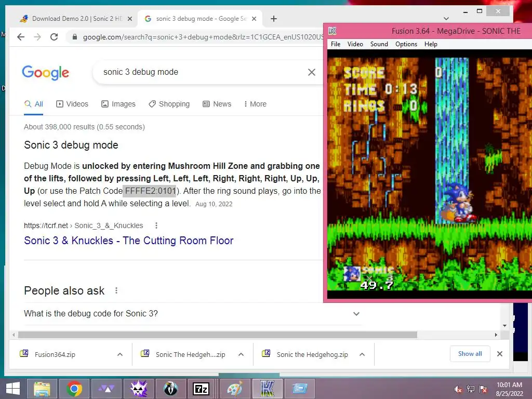The height and width of the screenshot is (399, 532).
Task: Click the Fusion emulator game screen
Action: [430, 174]
